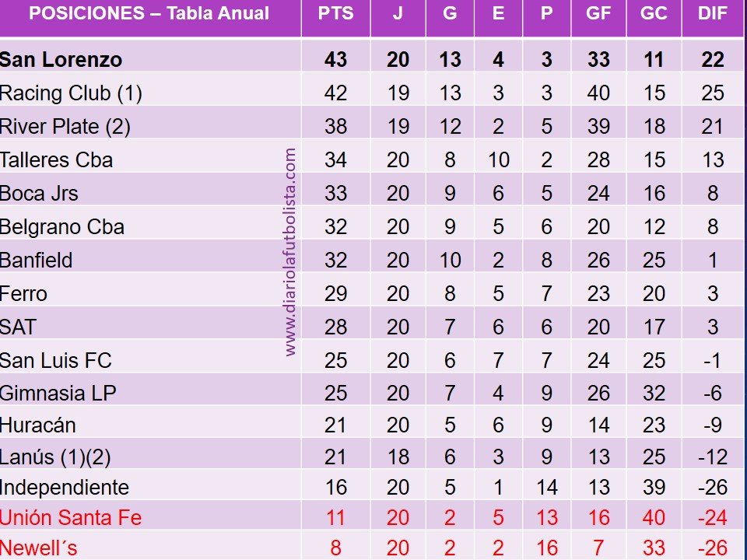The height and width of the screenshot is (560, 747).
Task: Select Independiente's -26 goal difference cell
Action: click(x=713, y=488)
